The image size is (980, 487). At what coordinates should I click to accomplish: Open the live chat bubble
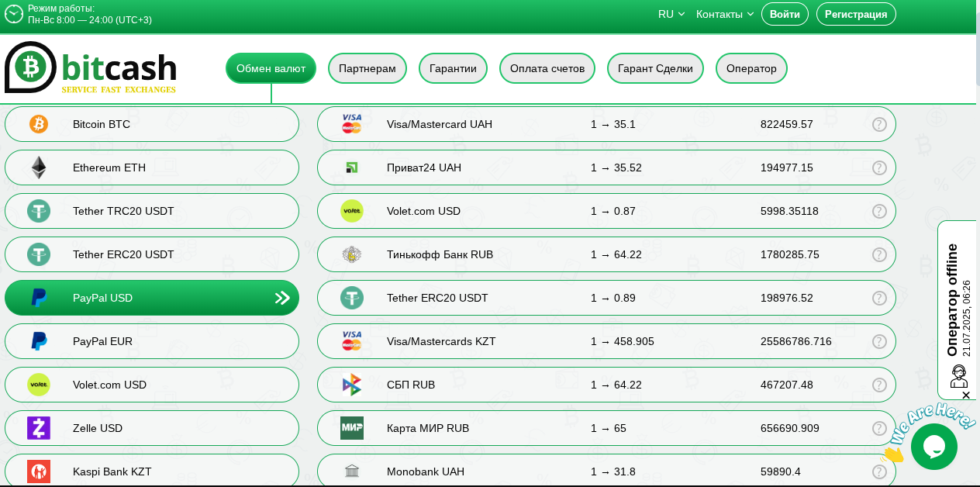pos(934,447)
